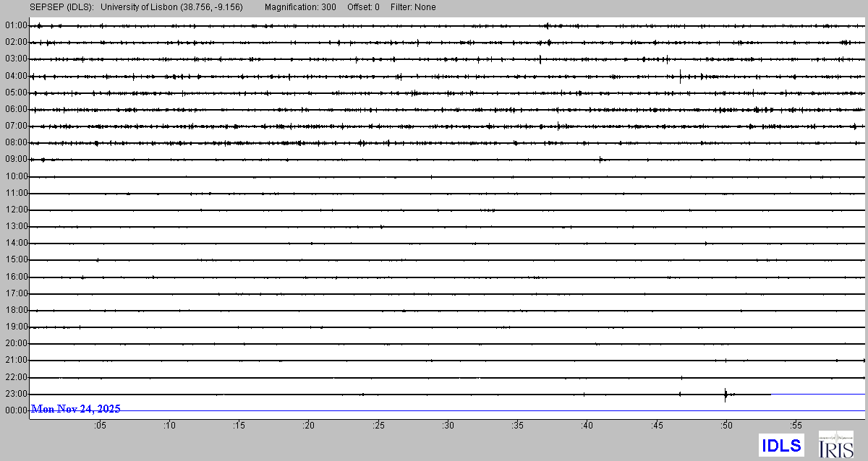868x461 pixels.
Task: Click the IDLS logo
Action: [x=781, y=445]
